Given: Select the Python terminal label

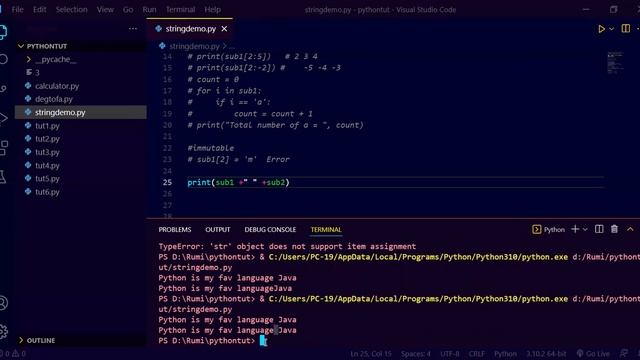Looking at the screenshot, I should 549,230.
